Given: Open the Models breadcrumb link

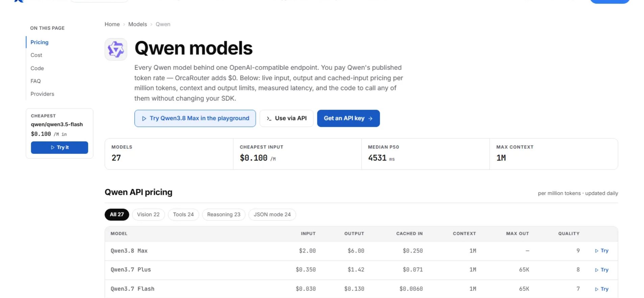Looking at the screenshot, I should point(138,24).
